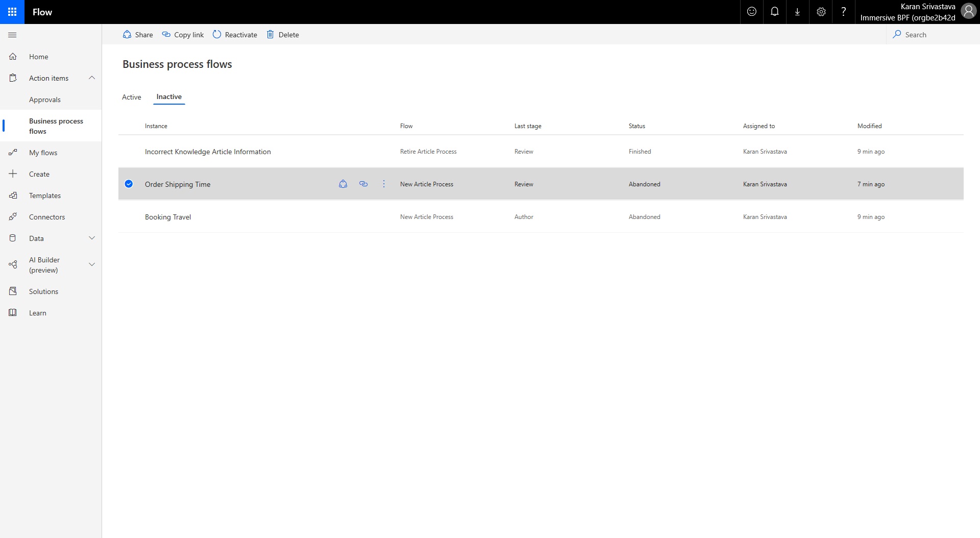Open Connectors from the sidebar
Screen dimensions: 980x538
47,217
